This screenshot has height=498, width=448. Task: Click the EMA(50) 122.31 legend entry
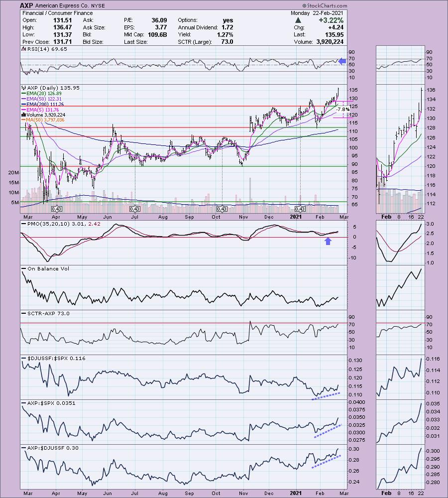click(x=44, y=99)
